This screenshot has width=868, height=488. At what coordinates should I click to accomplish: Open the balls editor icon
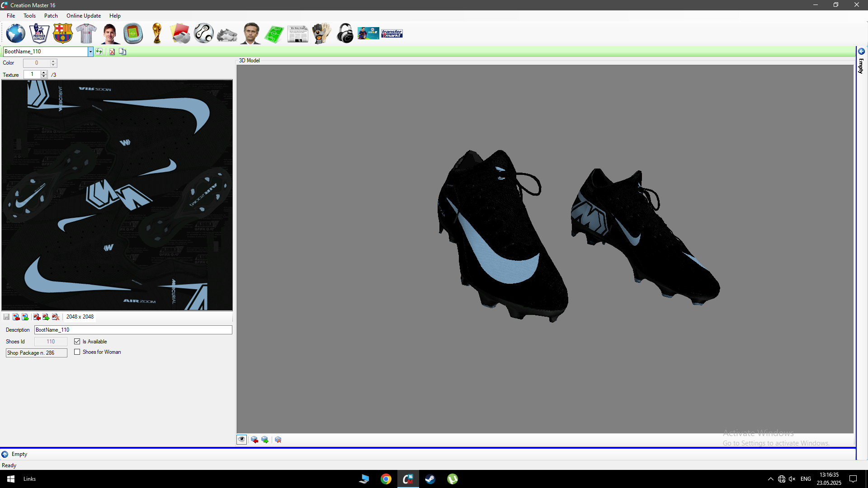(x=204, y=33)
